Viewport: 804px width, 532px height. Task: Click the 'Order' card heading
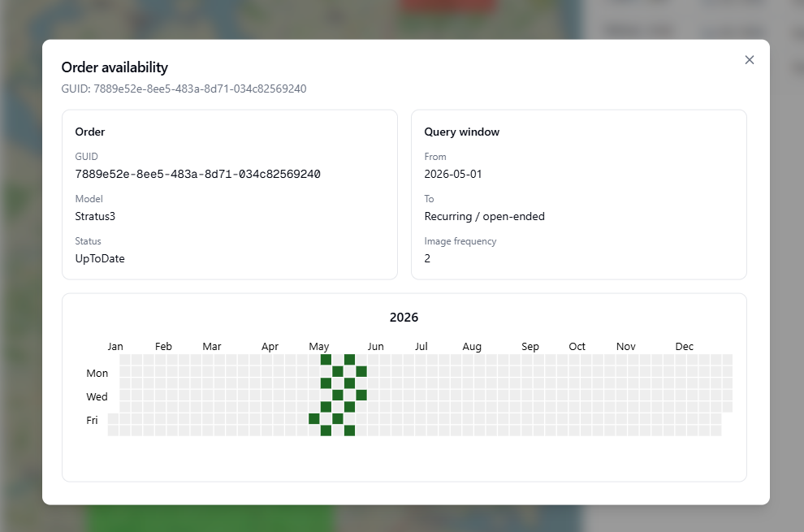pyautogui.click(x=89, y=132)
